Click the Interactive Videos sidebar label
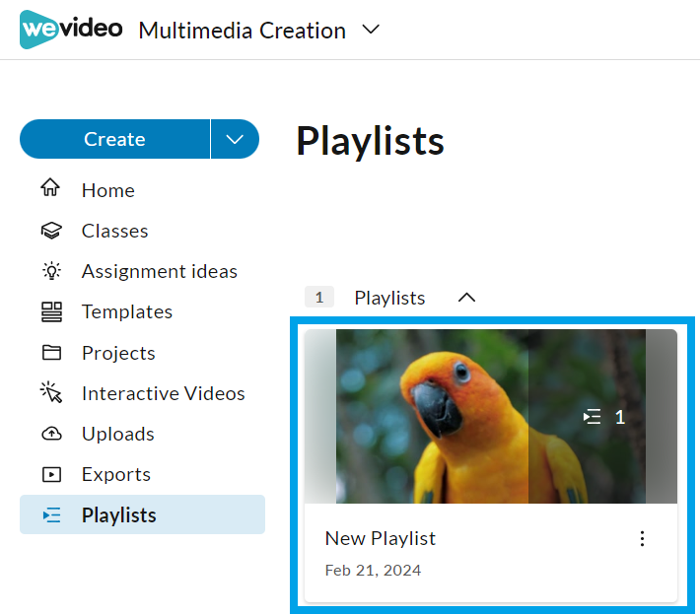Image resolution: width=700 pixels, height=615 pixels. (163, 393)
